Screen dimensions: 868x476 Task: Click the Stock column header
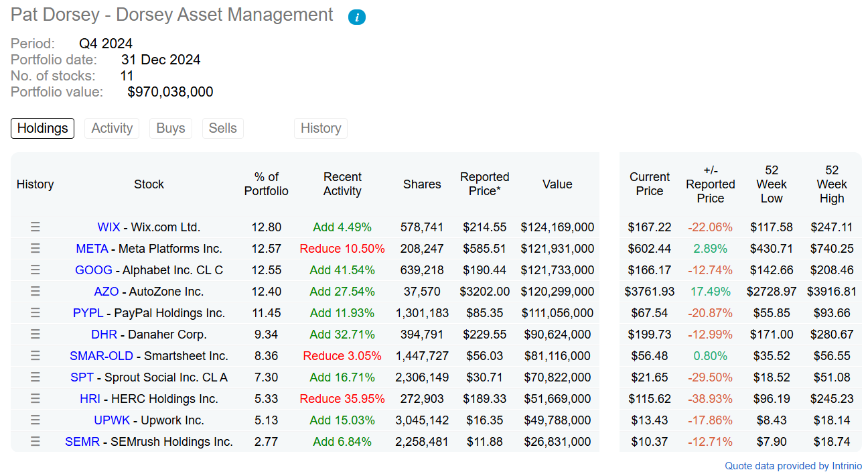click(149, 184)
